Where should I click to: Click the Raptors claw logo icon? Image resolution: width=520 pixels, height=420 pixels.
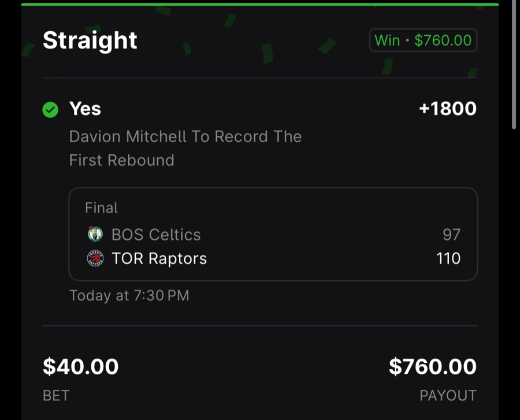[95, 258]
